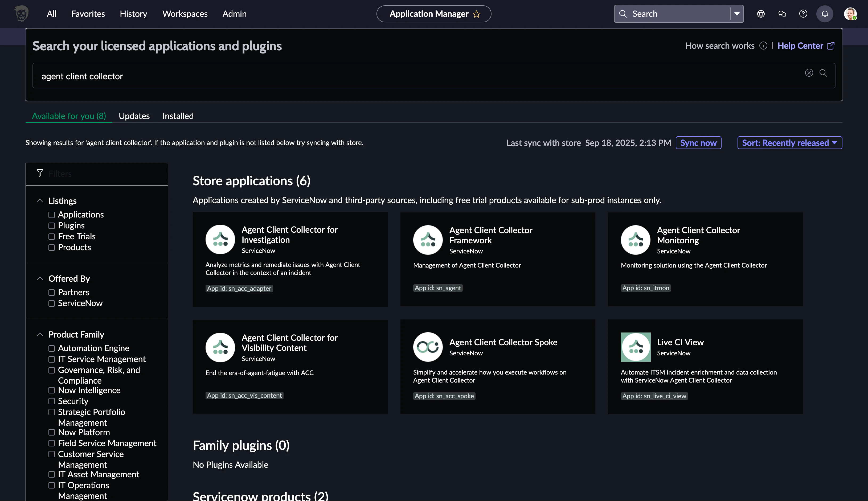Open the global search options dropdown arrow
This screenshot has height=501, width=868.
coord(737,14)
